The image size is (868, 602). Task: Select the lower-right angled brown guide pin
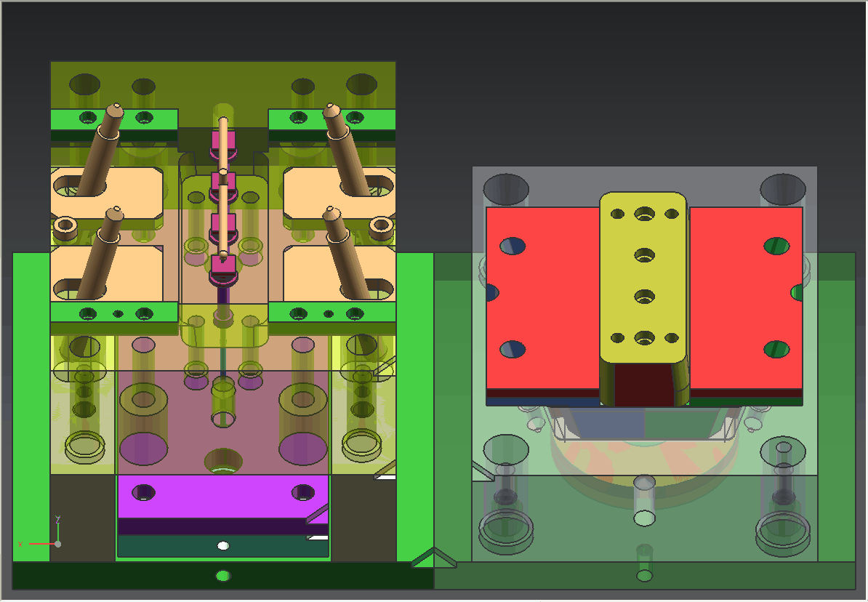(x=346, y=254)
